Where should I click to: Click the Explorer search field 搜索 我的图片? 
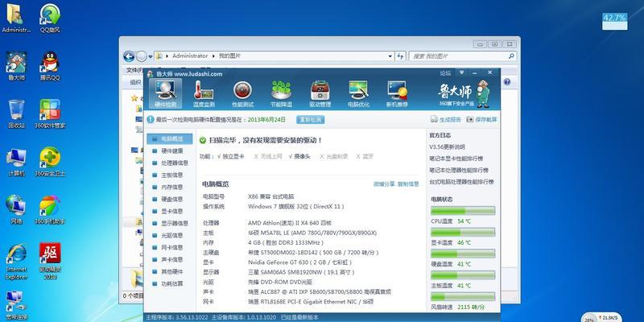(x=462, y=56)
